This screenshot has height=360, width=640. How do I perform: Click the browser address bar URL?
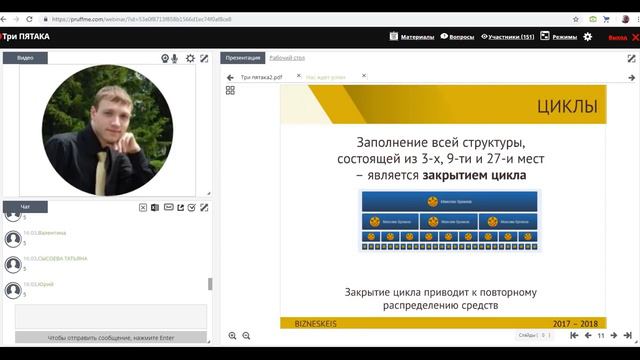[x=141, y=19]
